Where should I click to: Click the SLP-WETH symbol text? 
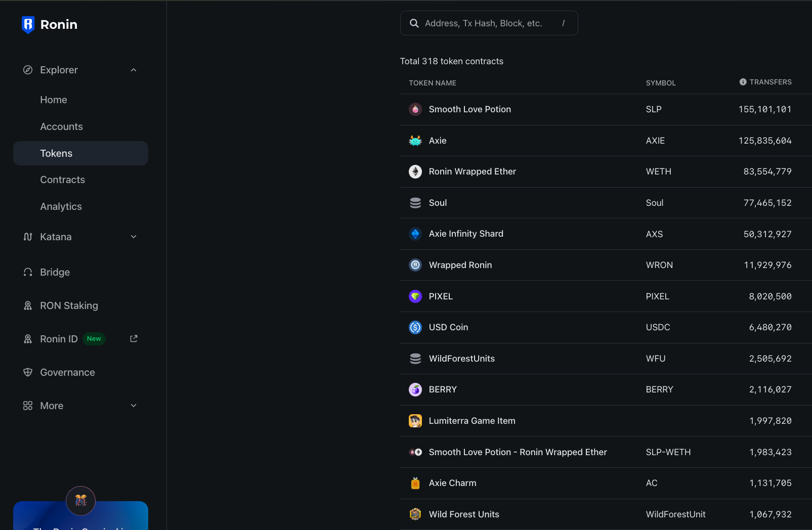(668, 452)
